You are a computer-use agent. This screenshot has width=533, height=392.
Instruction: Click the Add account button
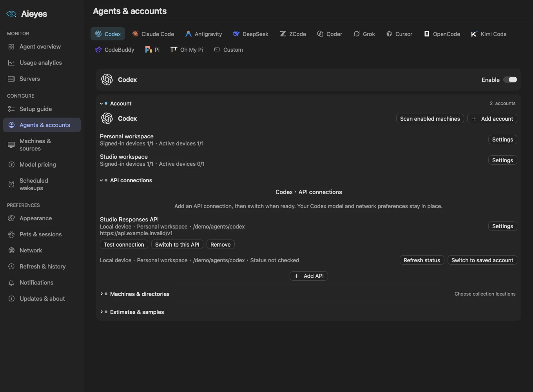492,119
